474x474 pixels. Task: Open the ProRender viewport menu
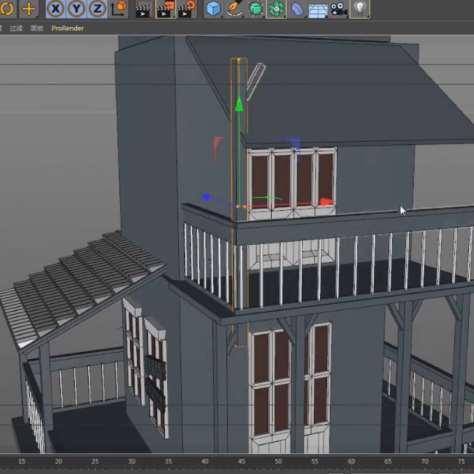(x=67, y=28)
